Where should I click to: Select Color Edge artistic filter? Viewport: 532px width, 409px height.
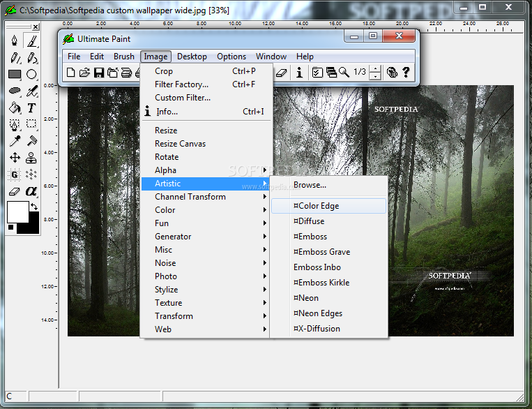point(329,206)
